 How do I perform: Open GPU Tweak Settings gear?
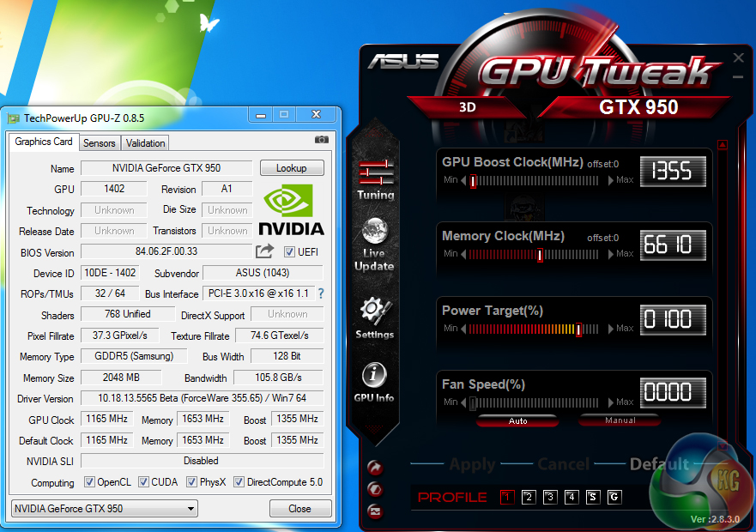click(x=375, y=317)
